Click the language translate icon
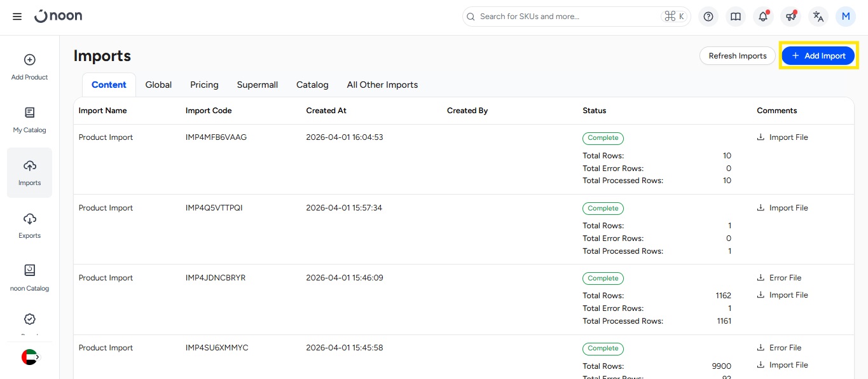868x379 pixels. (818, 17)
